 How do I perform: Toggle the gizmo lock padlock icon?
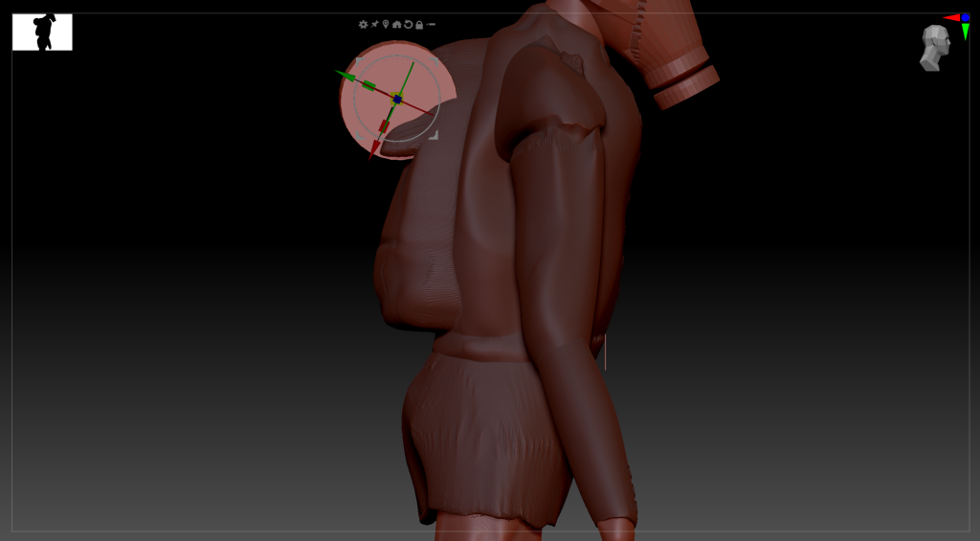419,25
